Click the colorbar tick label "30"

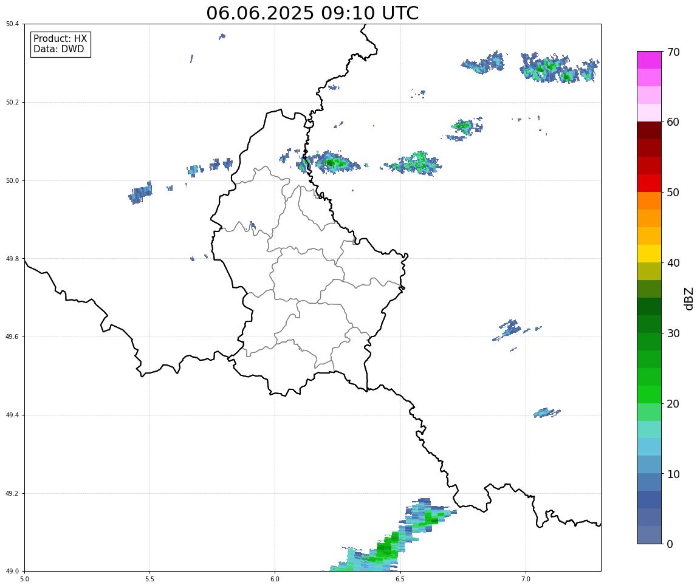click(673, 333)
